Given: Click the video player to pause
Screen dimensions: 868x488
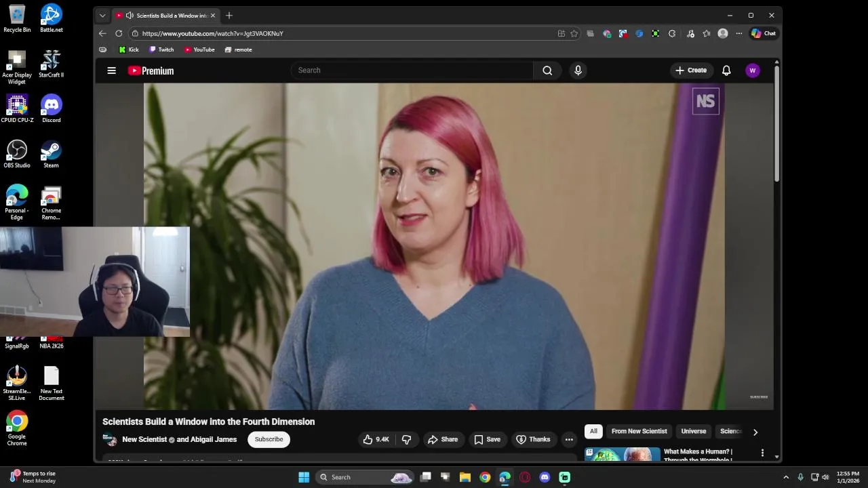Looking at the screenshot, I should point(434,246).
